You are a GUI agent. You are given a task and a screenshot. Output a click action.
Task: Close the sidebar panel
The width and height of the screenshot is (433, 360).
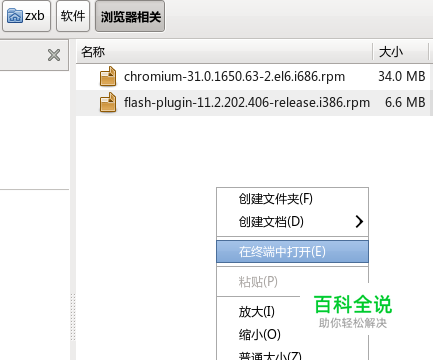54,55
